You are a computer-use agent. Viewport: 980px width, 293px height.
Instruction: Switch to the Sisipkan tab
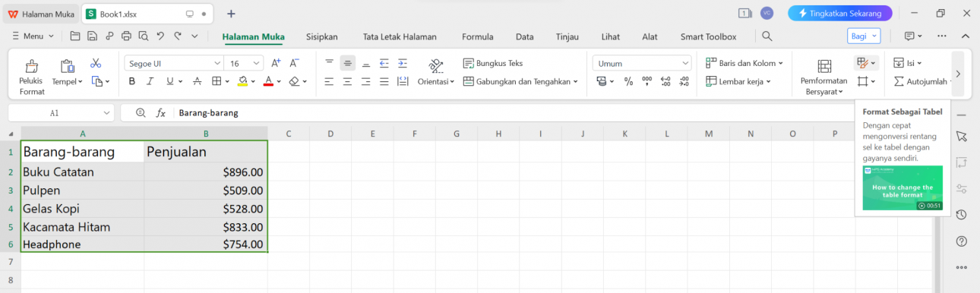pos(321,36)
